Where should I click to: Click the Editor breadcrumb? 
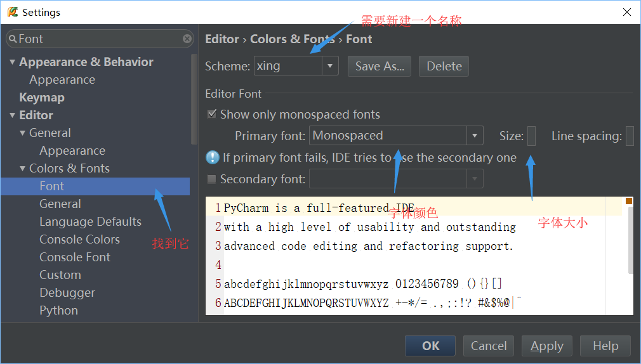222,39
